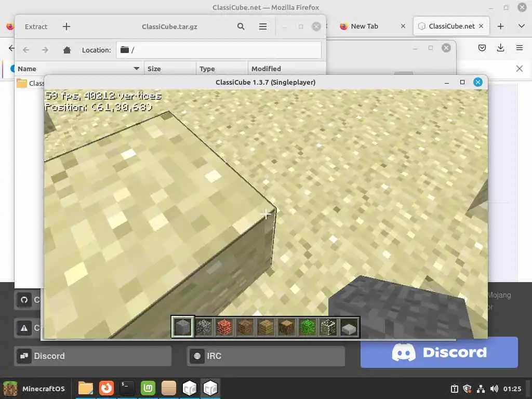Select the glass block hotbar slot
Screen dimensions: 532x399
tap(328, 327)
